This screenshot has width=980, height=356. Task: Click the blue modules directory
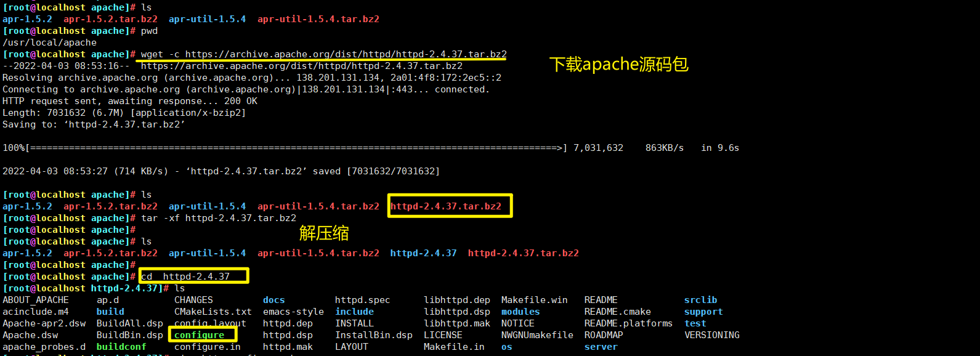pyautogui.click(x=520, y=312)
